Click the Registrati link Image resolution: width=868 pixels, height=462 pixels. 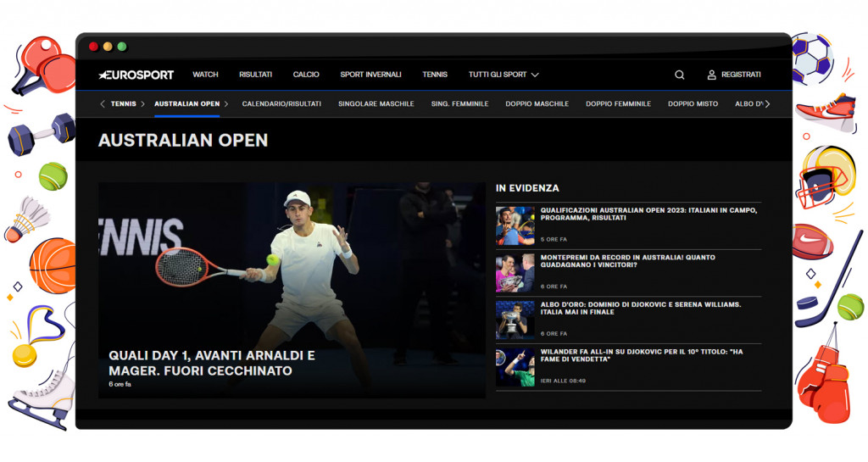click(741, 75)
